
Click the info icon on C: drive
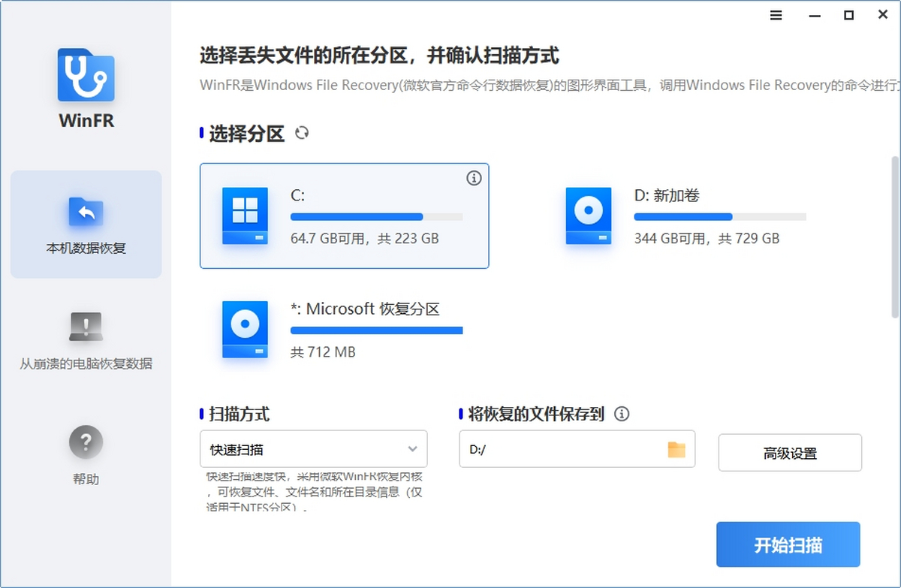click(x=473, y=178)
